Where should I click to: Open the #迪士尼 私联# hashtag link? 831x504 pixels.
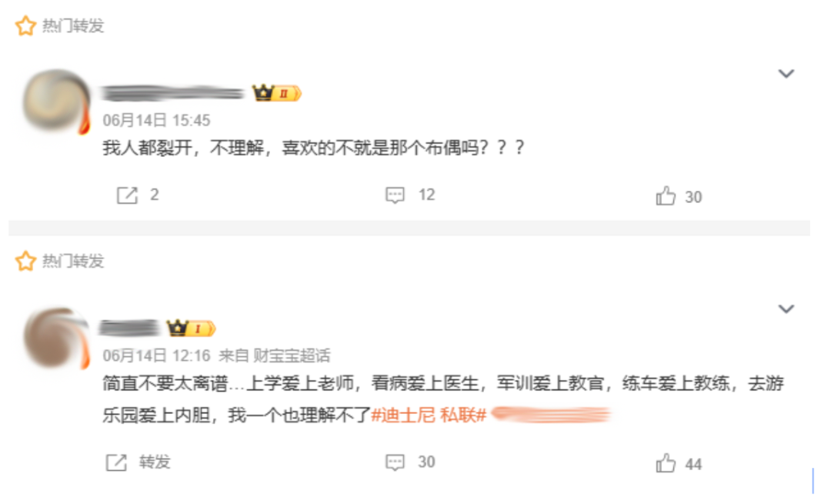(x=429, y=415)
